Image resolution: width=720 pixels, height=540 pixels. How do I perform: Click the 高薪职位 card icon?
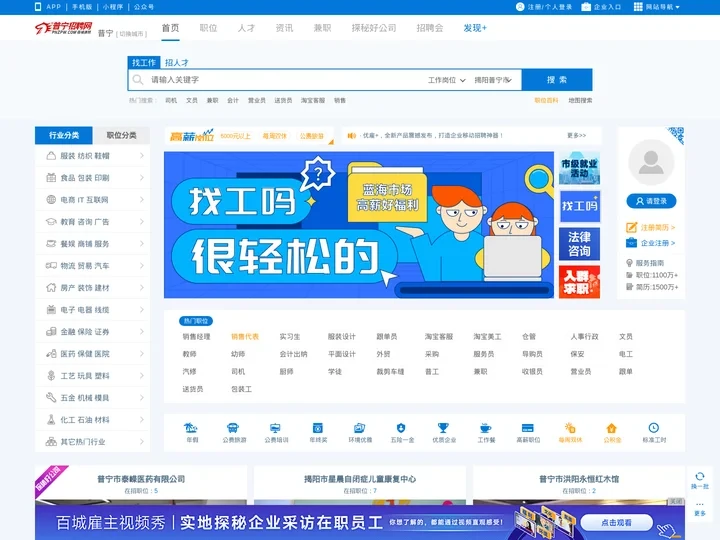pos(528,428)
